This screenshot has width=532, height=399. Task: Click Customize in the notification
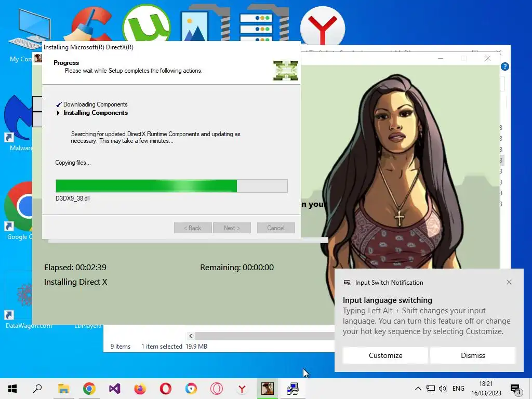tap(385, 355)
